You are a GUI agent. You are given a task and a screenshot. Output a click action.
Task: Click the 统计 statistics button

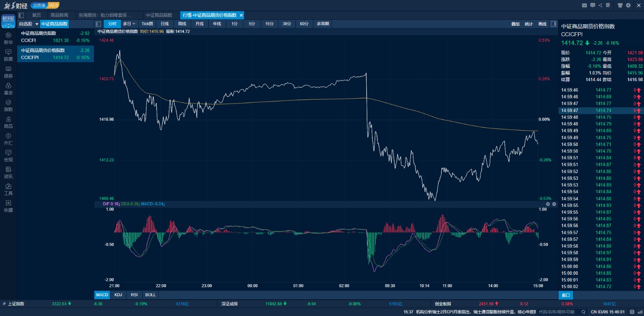529,24
